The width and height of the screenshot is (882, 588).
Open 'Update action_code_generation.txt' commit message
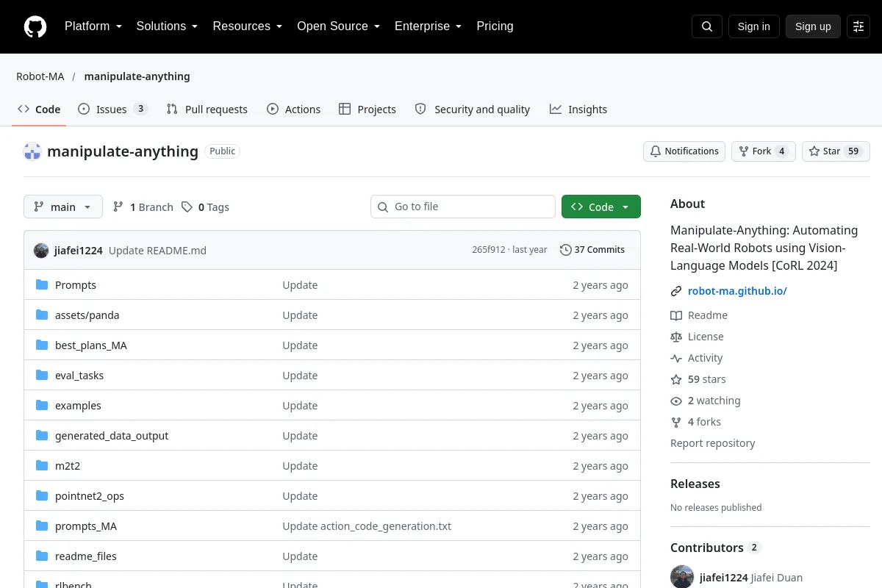coord(367,526)
